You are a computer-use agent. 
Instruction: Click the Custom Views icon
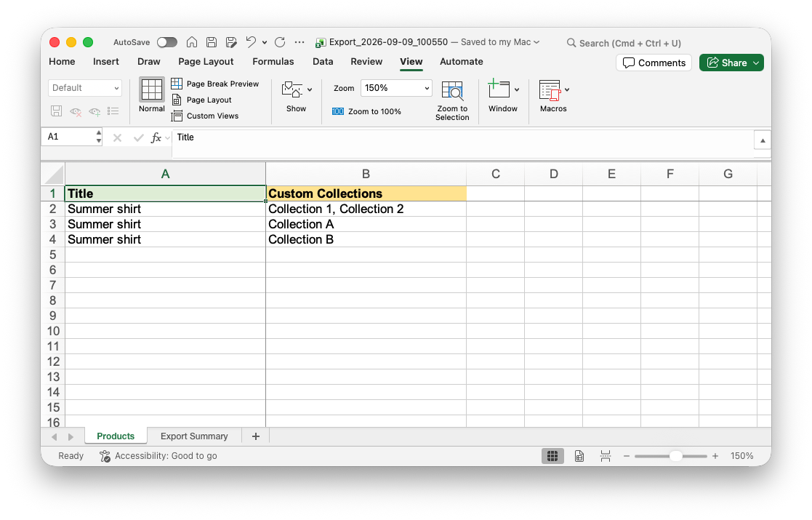tap(177, 116)
